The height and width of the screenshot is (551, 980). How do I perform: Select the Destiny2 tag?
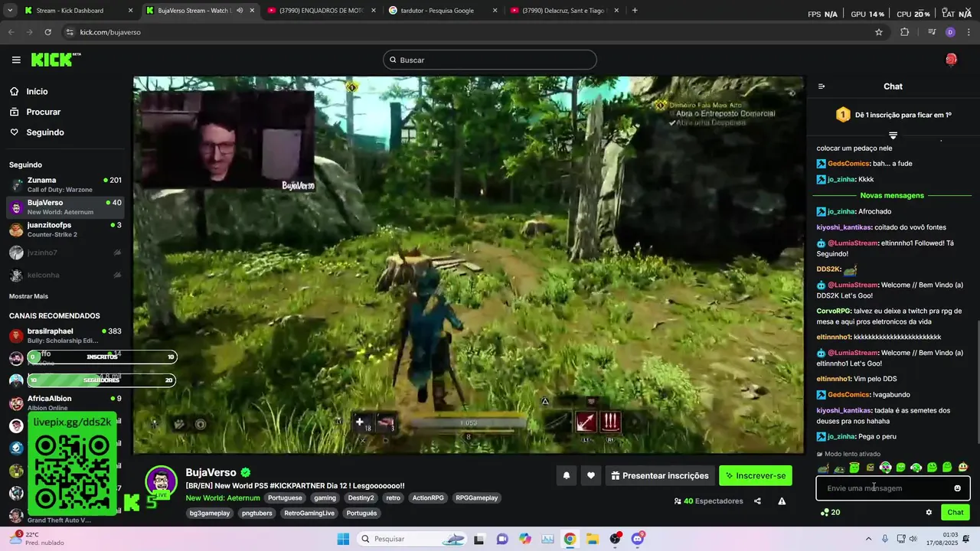361,498
